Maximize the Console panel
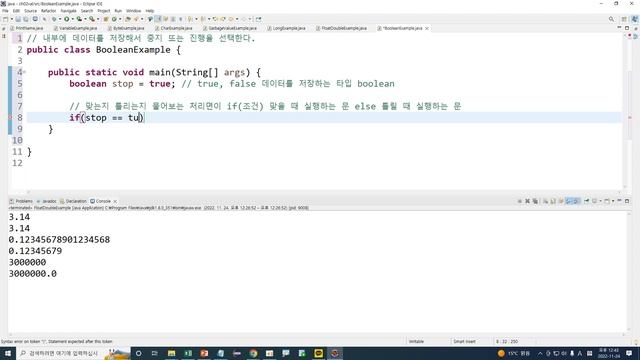This screenshot has width=640, height=360. coord(627,201)
